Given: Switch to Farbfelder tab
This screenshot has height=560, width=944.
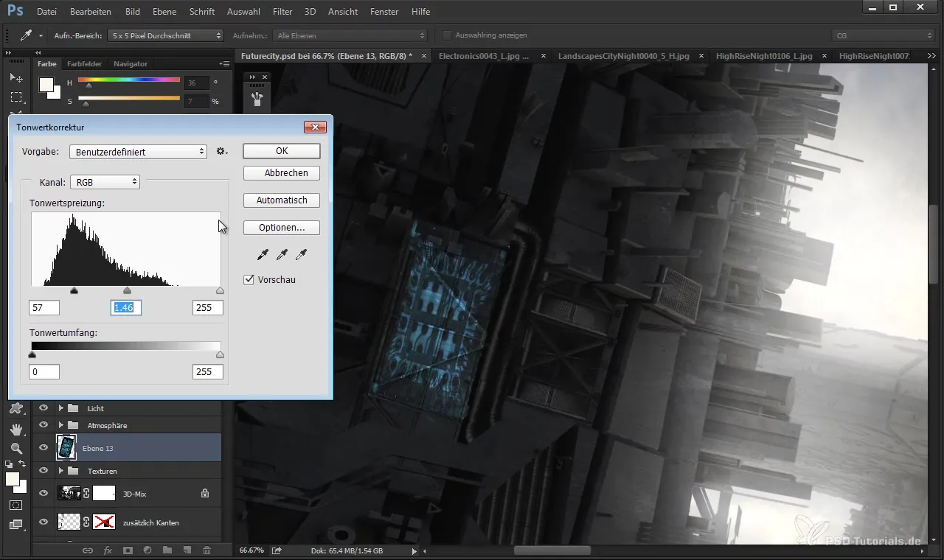Looking at the screenshot, I should tap(85, 64).
